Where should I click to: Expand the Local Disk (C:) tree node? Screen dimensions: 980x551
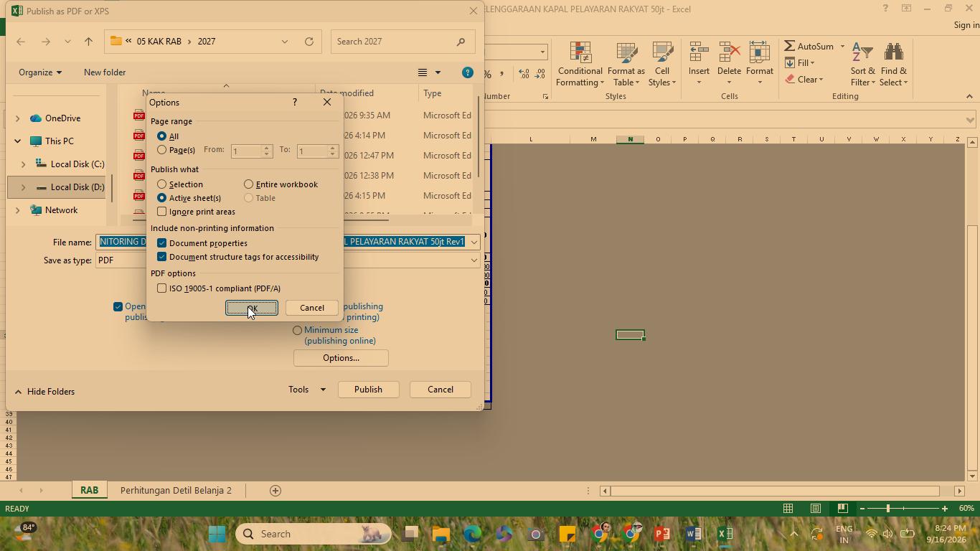click(23, 164)
